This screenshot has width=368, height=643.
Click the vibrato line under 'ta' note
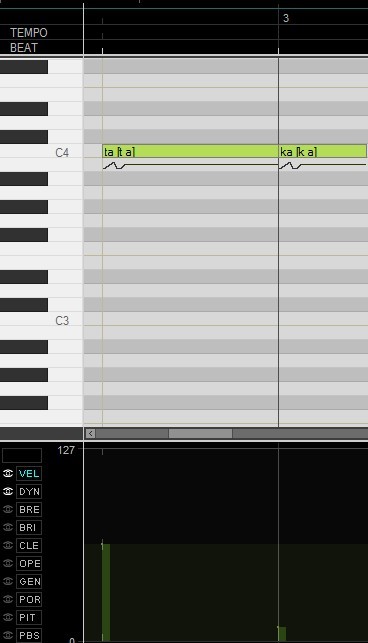pos(190,165)
